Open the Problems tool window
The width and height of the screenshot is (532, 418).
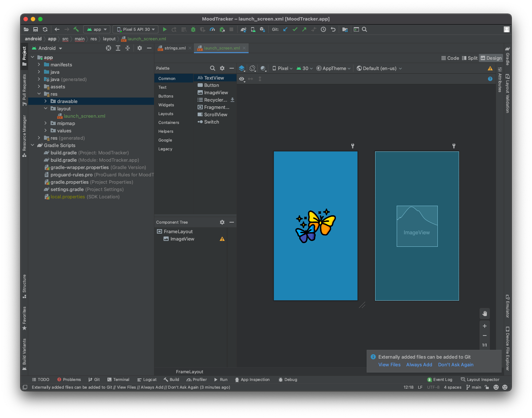point(69,379)
